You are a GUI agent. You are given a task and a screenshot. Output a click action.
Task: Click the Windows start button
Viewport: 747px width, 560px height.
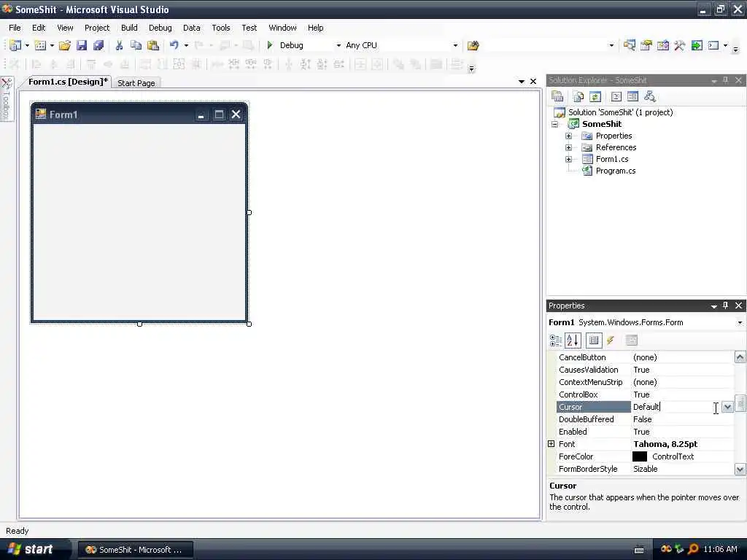[34, 549]
